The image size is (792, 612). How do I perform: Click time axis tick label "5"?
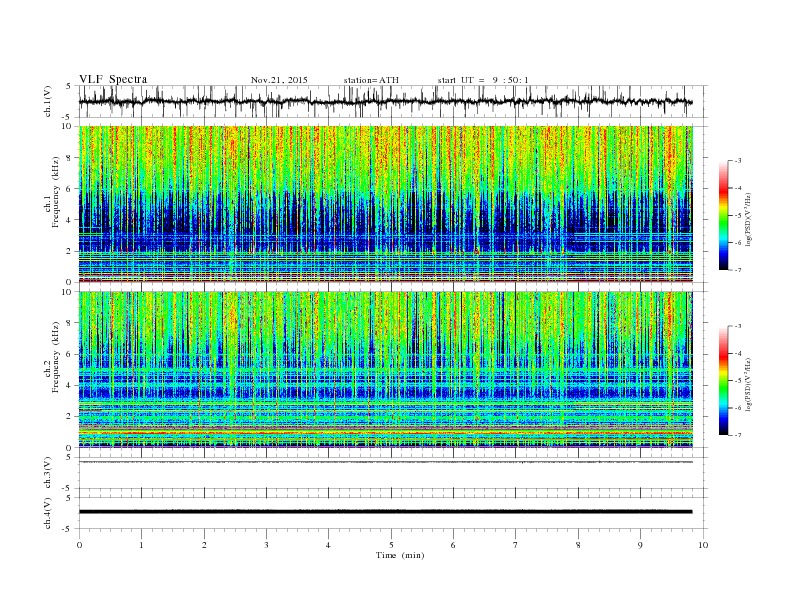(x=391, y=545)
